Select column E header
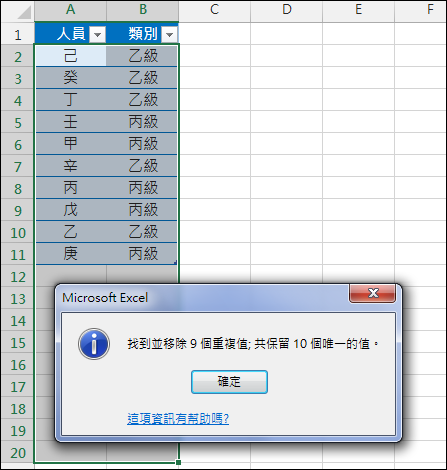Viewport: 447px width, 470px height. (358, 10)
